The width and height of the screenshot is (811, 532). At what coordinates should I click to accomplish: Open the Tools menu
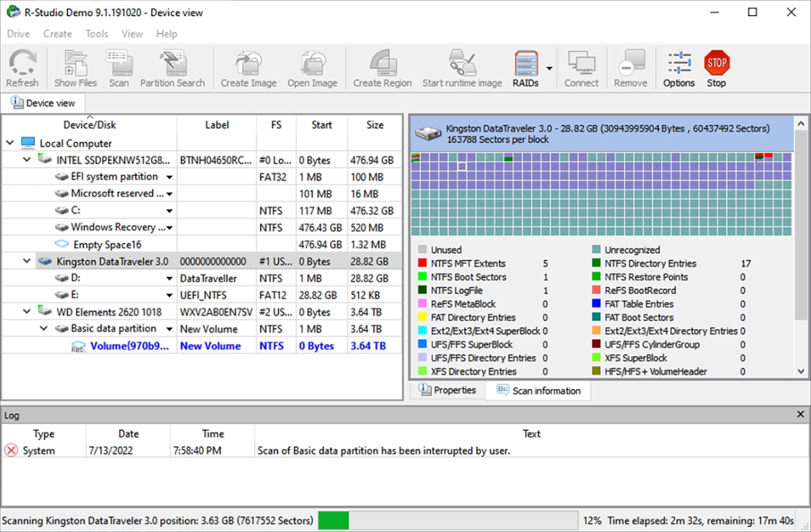(x=97, y=34)
